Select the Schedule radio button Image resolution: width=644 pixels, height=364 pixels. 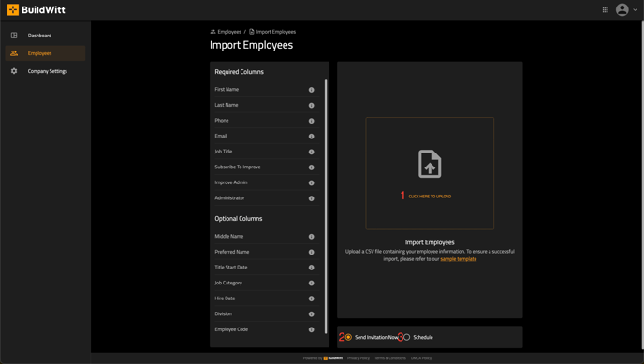[x=406, y=337]
